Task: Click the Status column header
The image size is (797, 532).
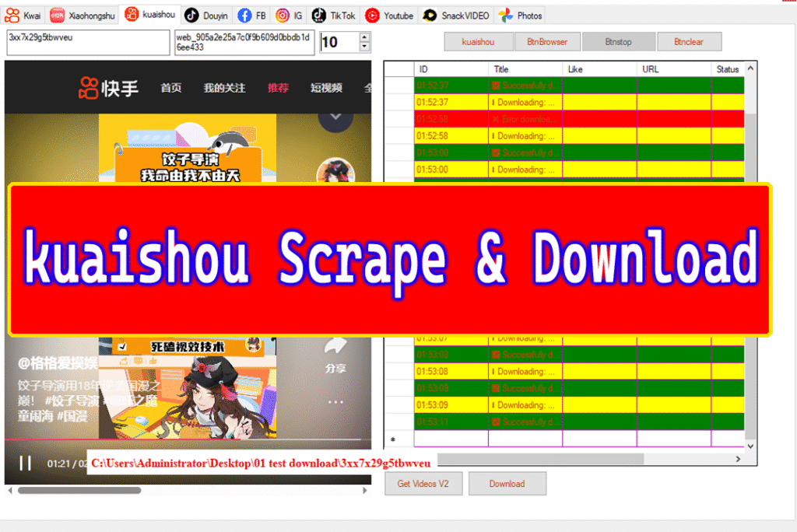Action: click(x=728, y=69)
